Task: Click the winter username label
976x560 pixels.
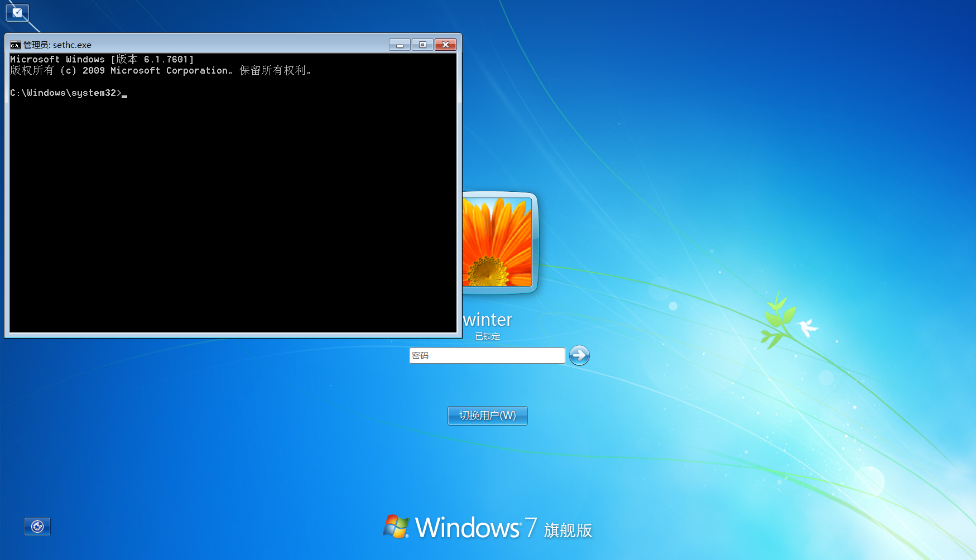Action: [488, 320]
